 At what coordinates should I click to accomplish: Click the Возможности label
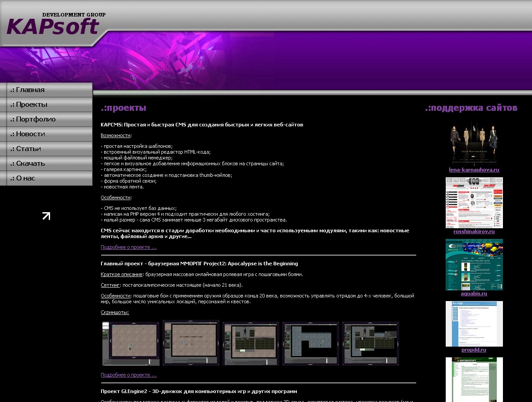(x=116, y=136)
